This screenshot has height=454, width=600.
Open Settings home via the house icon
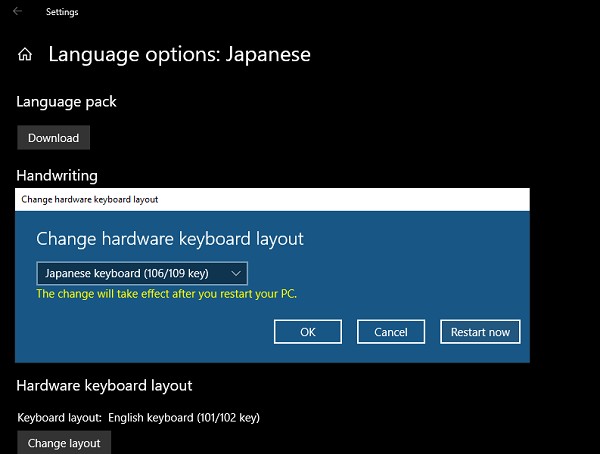coord(25,54)
